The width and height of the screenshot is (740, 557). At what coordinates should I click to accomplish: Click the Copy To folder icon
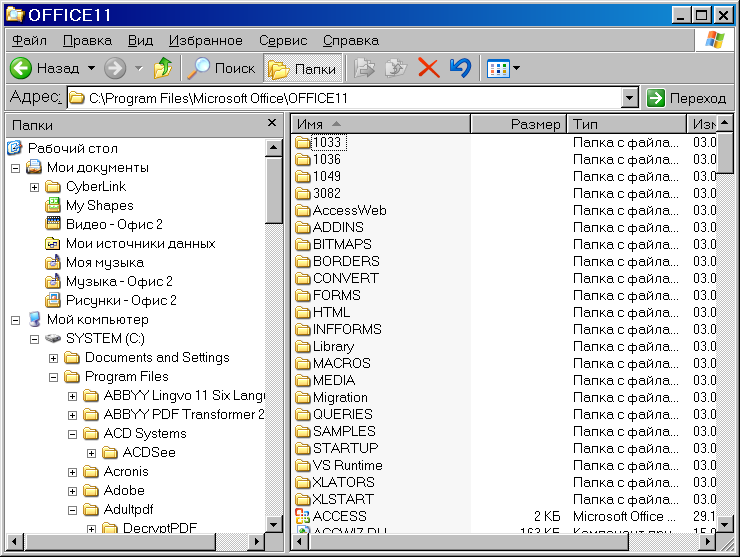pos(395,68)
